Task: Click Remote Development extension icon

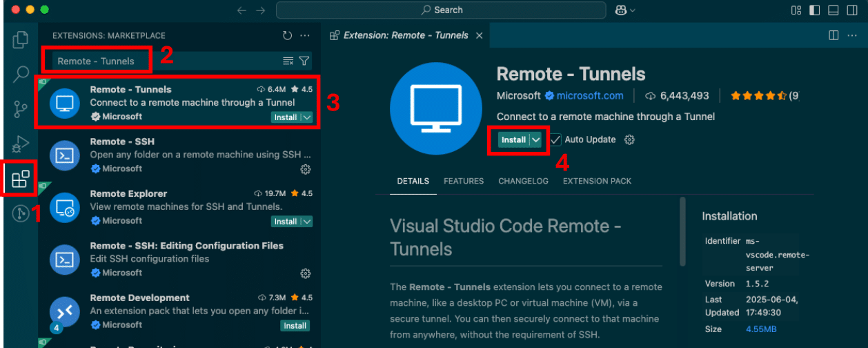Action: tap(65, 312)
